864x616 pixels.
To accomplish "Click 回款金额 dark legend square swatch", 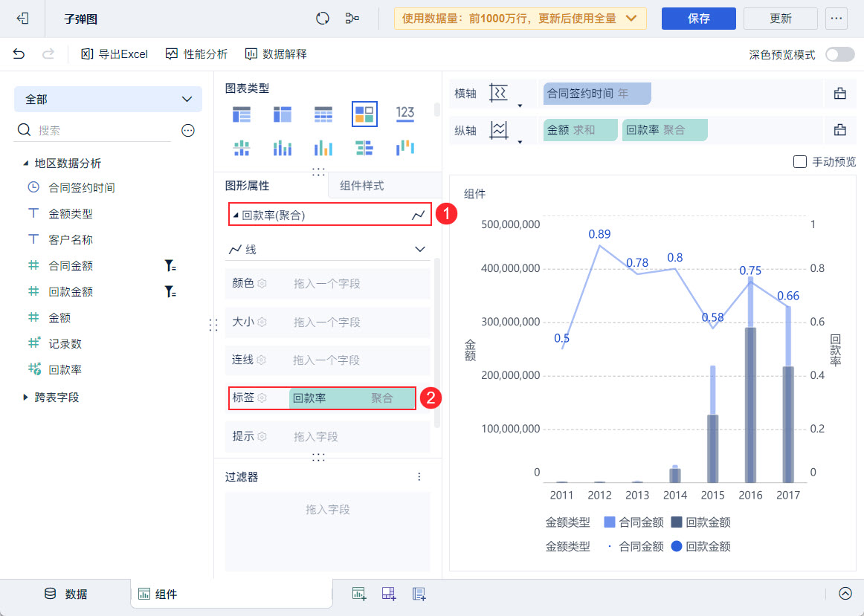I will coord(677,522).
